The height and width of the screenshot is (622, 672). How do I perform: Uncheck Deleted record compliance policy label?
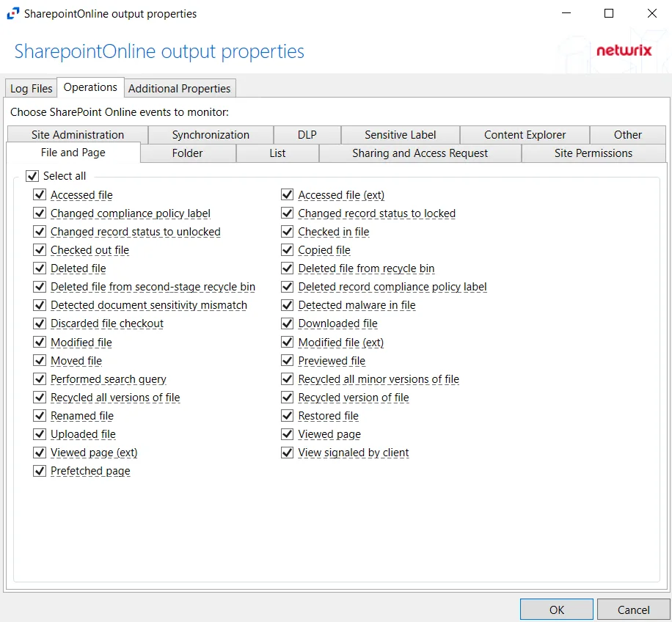pos(287,287)
